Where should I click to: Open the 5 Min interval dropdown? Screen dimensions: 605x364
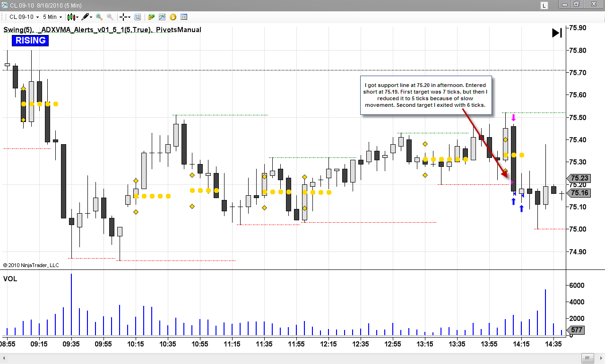(x=52, y=17)
